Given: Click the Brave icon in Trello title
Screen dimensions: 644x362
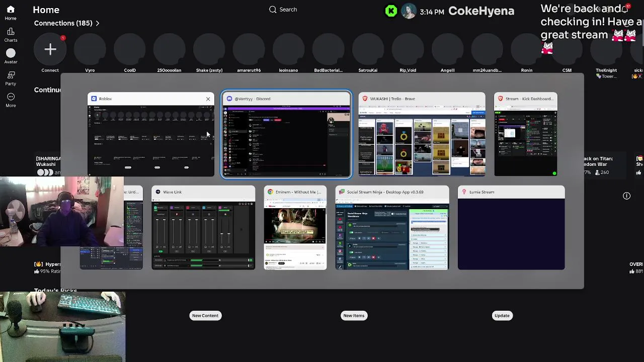Looking at the screenshot, I should (x=365, y=99).
